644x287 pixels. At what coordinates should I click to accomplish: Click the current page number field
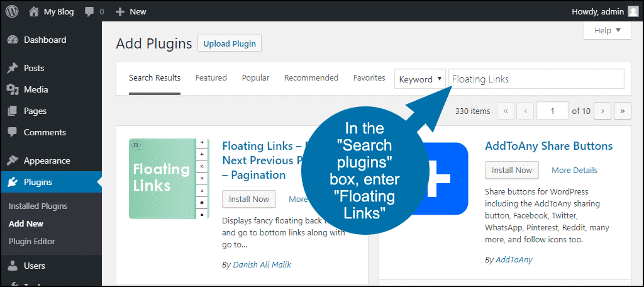(x=552, y=111)
